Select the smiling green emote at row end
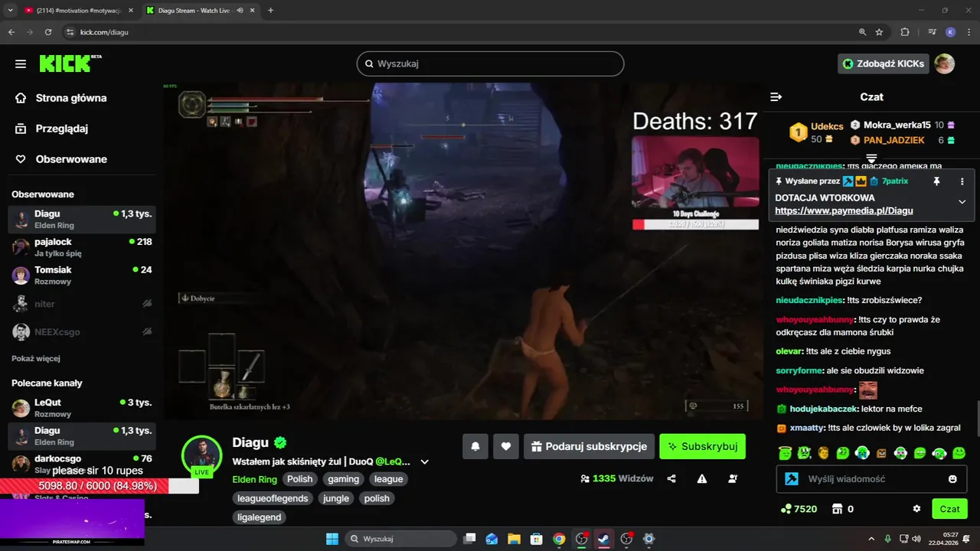Screen dimensions: 980x551 [x=959, y=453]
